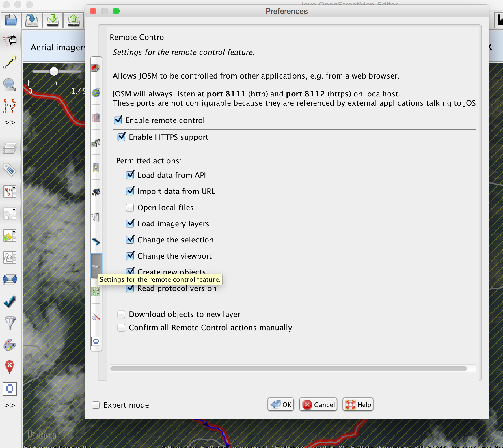
Task: Enable Download objects to new layer
Action: [x=121, y=314]
